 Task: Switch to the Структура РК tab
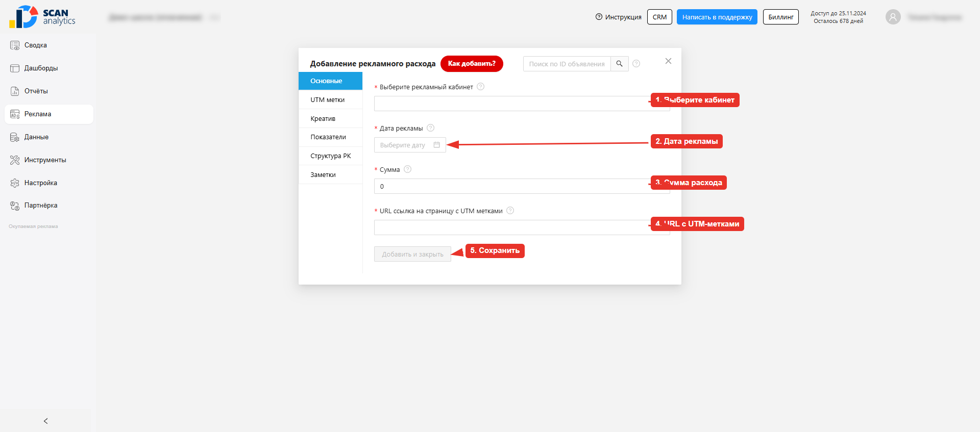pyautogui.click(x=330, y=156)
